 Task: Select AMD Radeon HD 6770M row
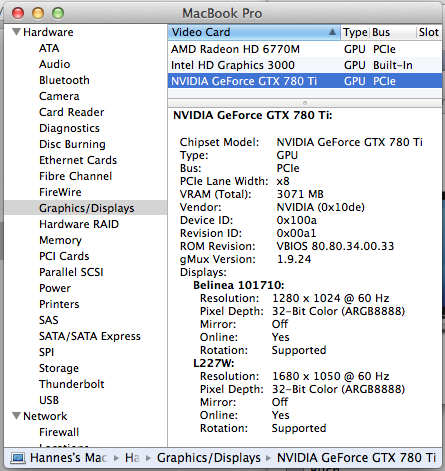(x=305, y=49)
